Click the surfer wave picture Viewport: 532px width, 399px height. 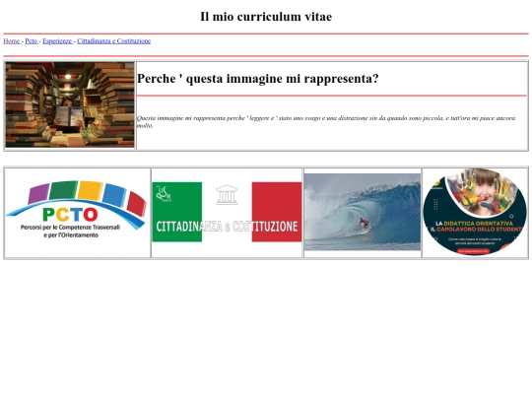click(363, 212)
